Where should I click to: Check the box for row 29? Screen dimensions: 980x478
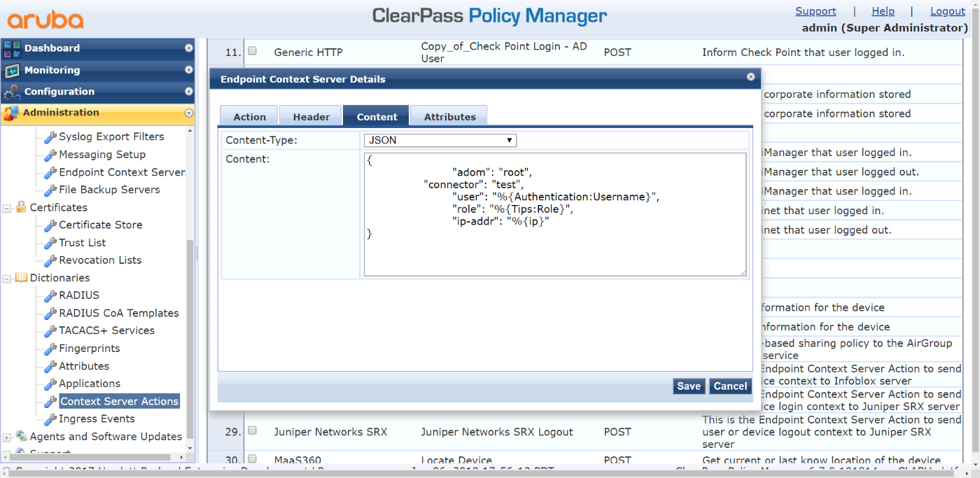point(253,430)
